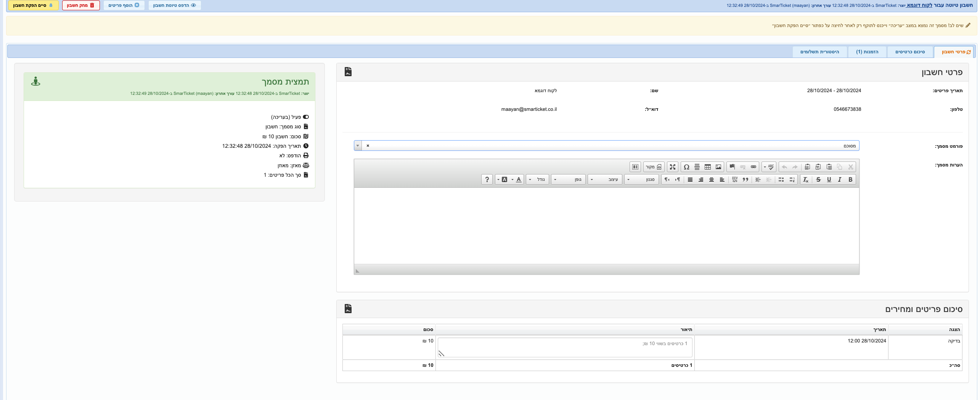Align text to the right
980x400 pixels.
(701, 179)
